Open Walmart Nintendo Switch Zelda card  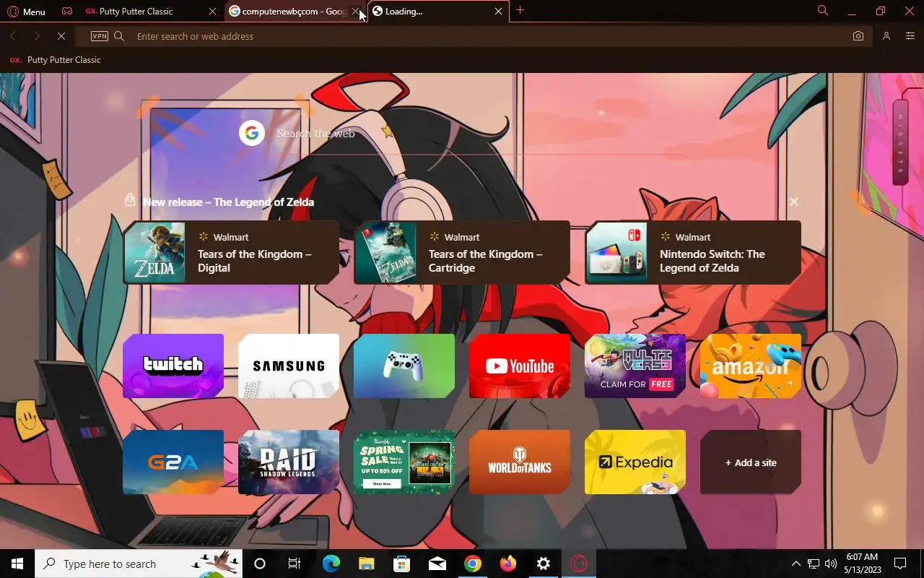click(693, 252)
